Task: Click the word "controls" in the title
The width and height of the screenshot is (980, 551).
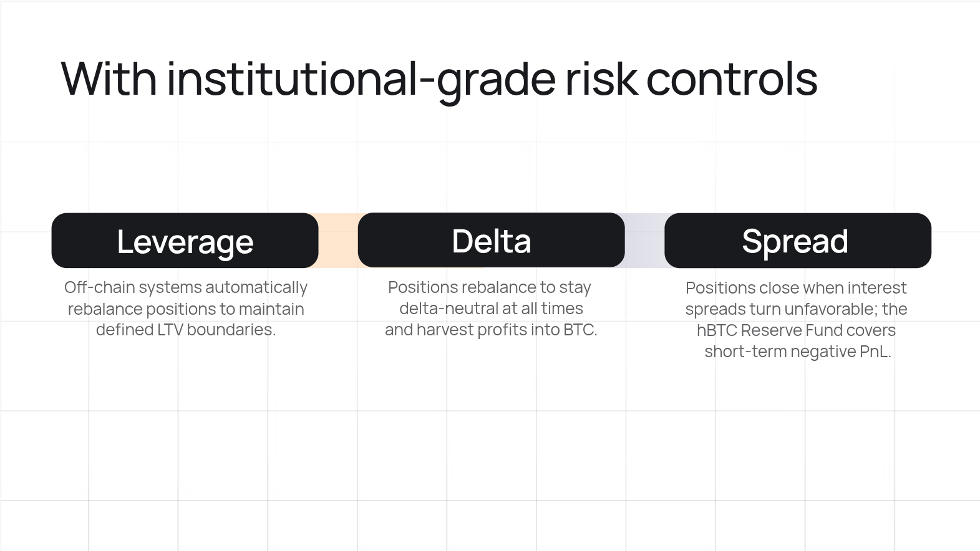Action: 731,79
